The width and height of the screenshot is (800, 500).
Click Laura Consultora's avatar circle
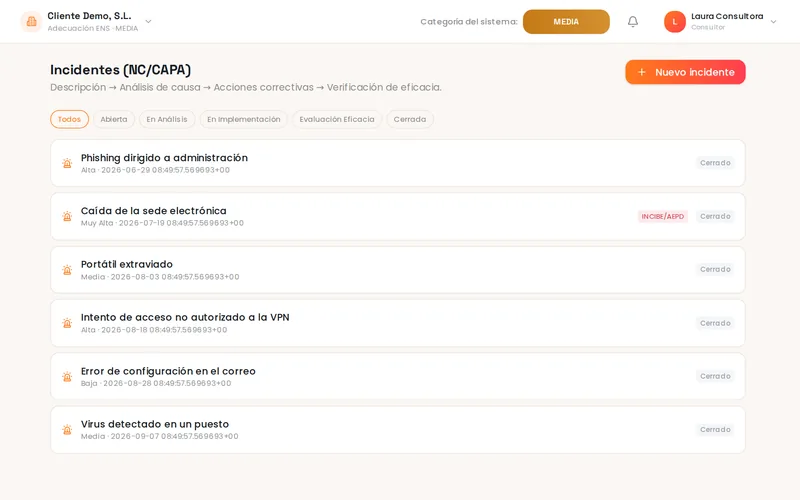(674, 21)
